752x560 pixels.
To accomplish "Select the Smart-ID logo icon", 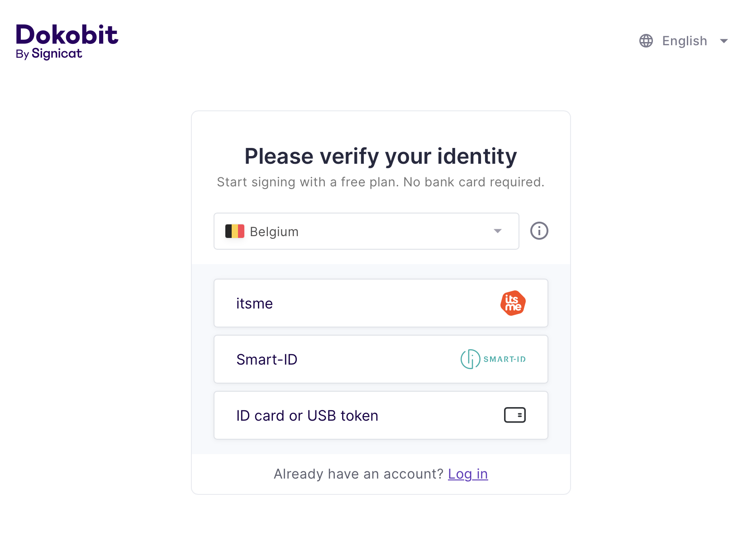I will pyautogui.click(x=492, y=359).
